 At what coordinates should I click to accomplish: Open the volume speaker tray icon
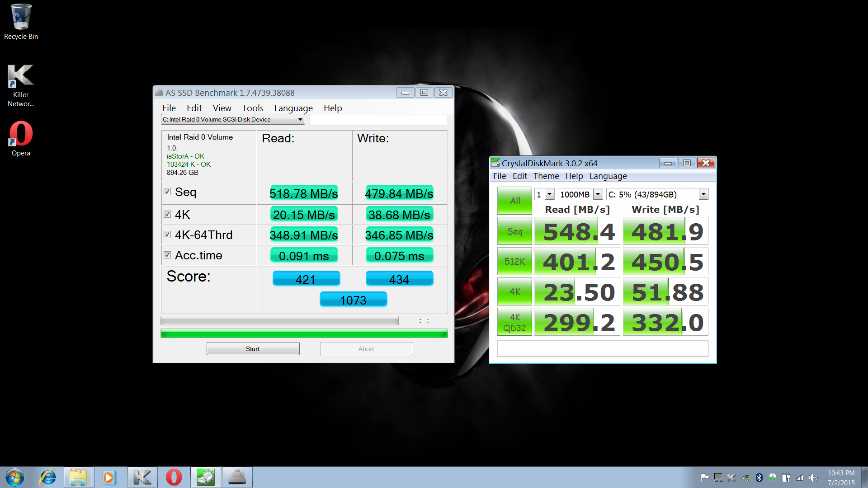point(813,478)
